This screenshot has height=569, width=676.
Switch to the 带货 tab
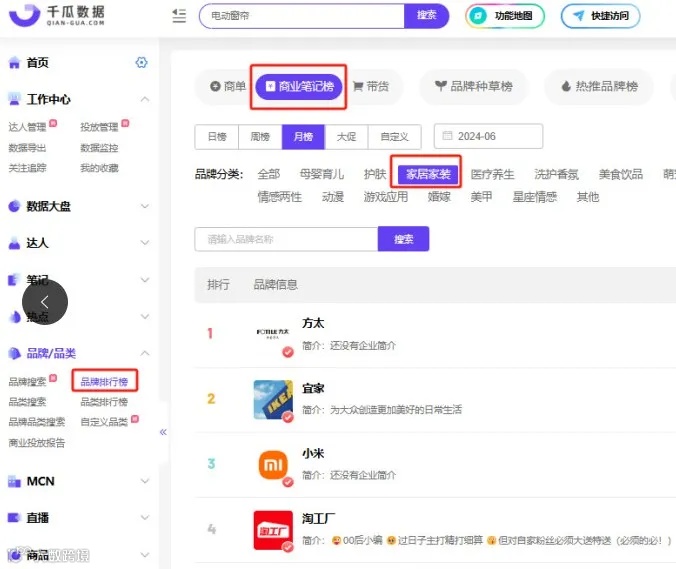371,87
